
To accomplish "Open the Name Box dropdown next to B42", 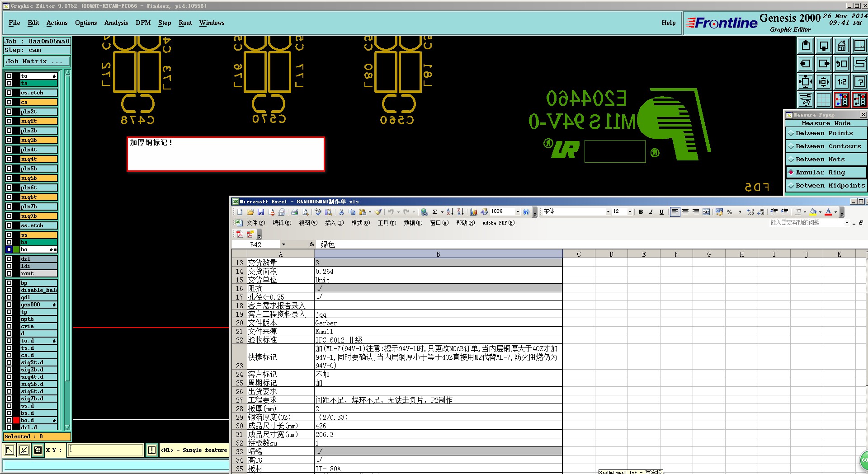I will pos(283,244).
